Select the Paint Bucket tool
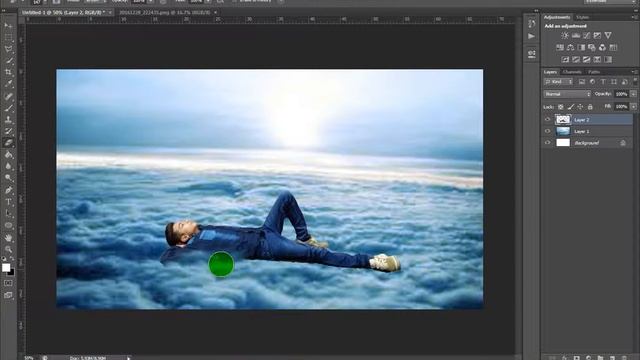The image size is (640, 360). [8, 155]
